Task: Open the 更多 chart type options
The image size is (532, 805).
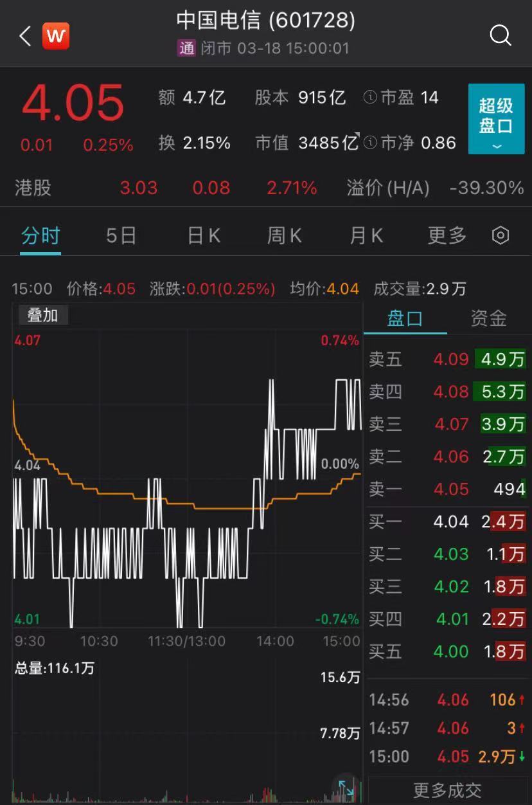Action: click(445, 235)
